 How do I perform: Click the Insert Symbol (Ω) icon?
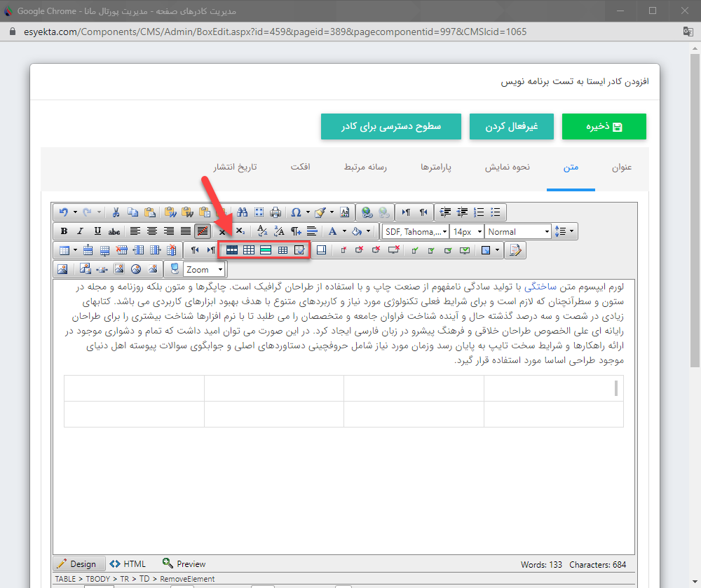tap(295, 212)
